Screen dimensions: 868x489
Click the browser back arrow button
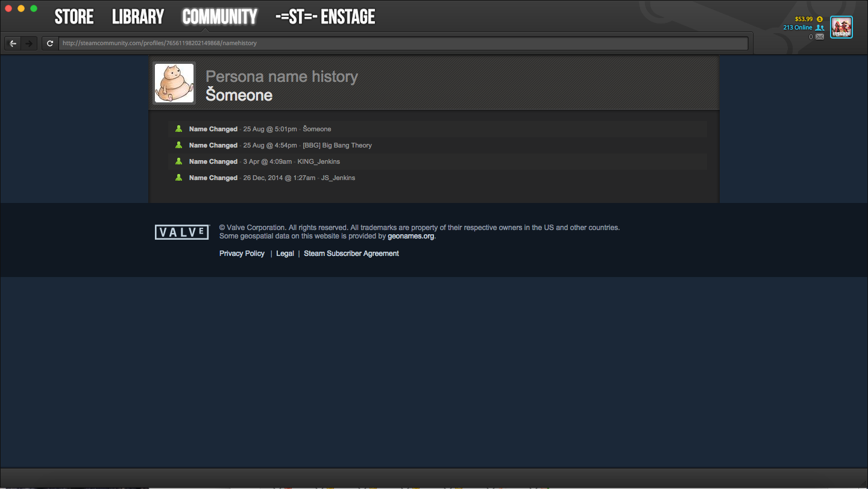[13, 43]
